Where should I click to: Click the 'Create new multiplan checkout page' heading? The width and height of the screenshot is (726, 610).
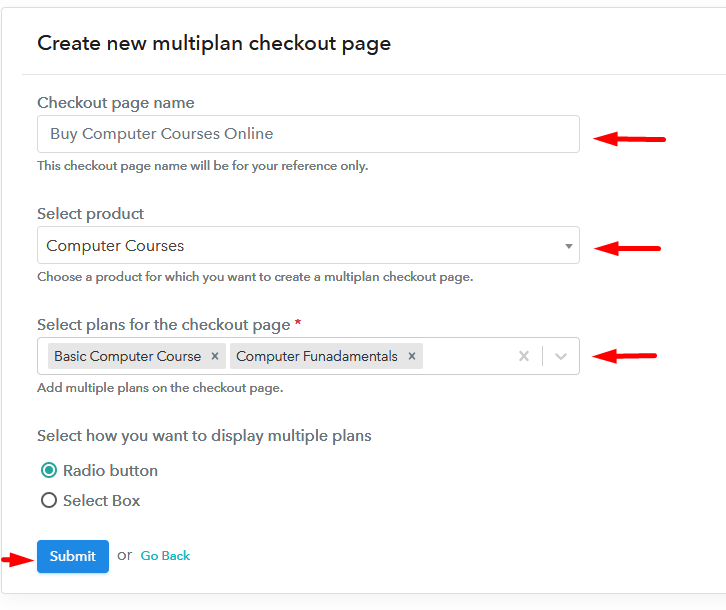214,44
